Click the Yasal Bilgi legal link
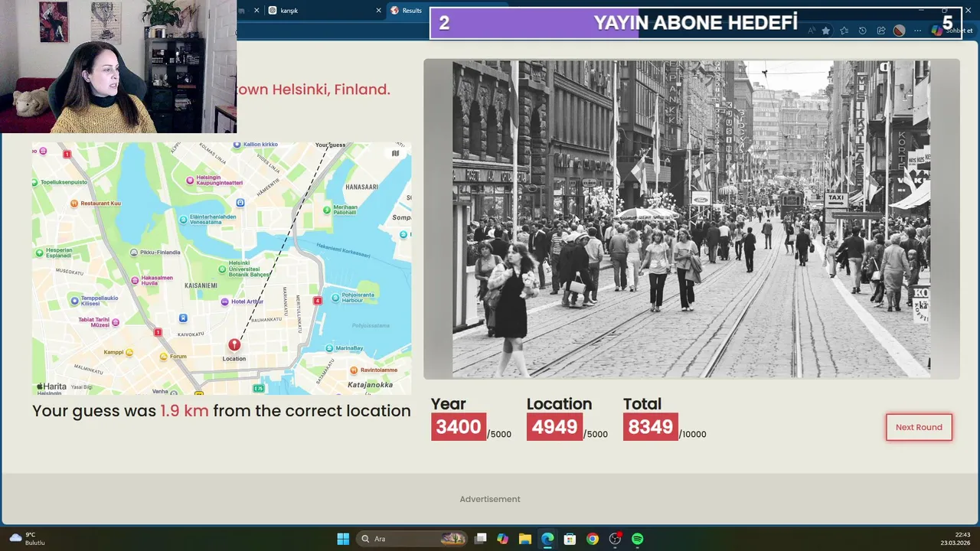The image size is (980, 551). coord(81,387)
